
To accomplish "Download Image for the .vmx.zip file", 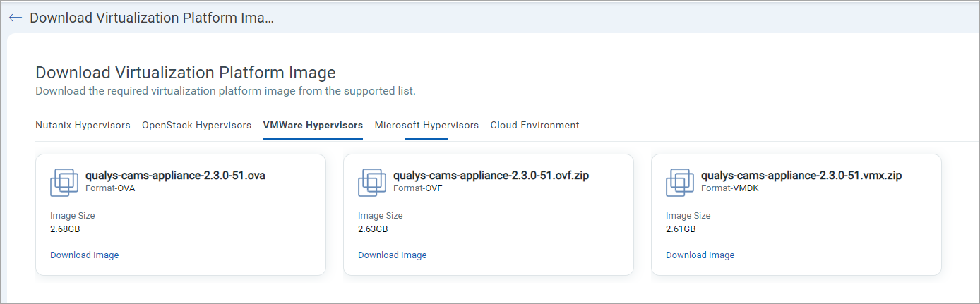I will 700,255.
